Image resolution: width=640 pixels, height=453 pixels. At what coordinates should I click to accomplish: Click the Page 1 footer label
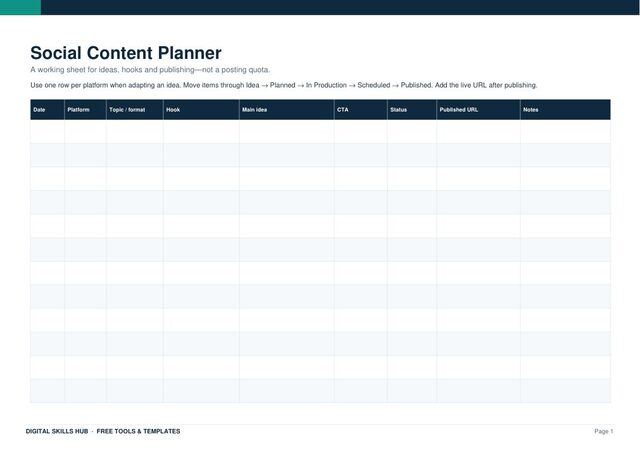click(x=604, y=431)
